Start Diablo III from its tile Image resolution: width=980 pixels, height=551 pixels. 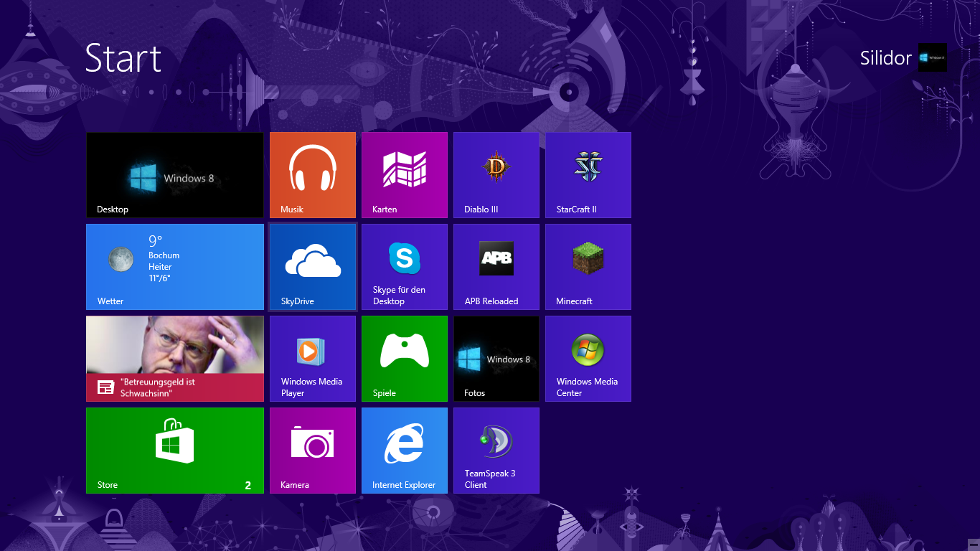coord(496,174)
